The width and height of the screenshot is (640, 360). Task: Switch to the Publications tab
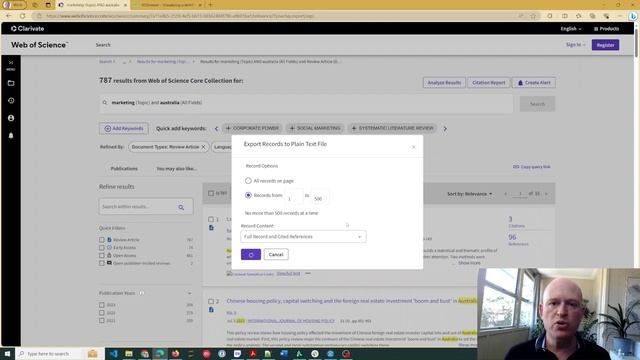124,169
